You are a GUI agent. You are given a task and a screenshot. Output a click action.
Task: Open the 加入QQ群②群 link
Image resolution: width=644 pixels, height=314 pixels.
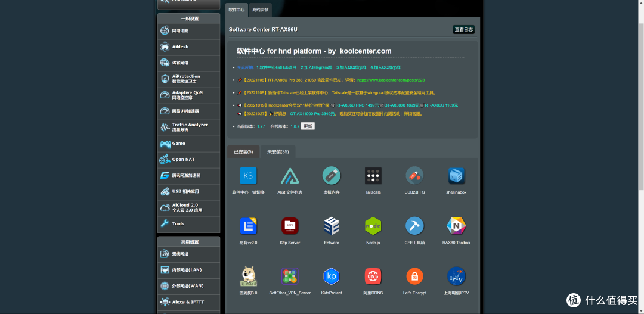(385, 67)
